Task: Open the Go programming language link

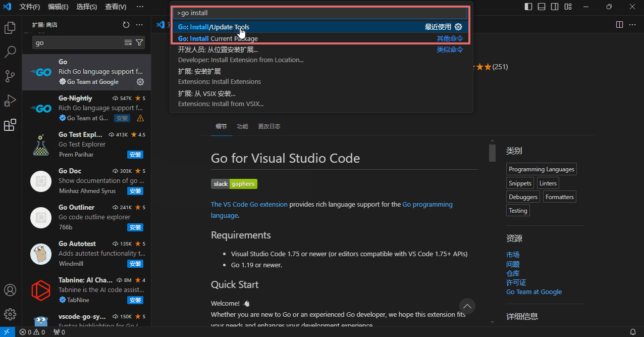Action: click(x=427, y=205)
